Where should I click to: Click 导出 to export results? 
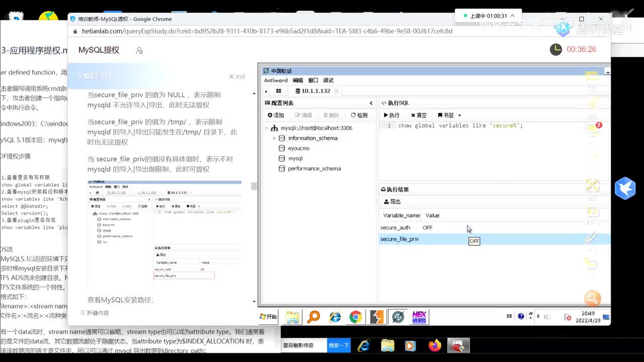(x=392, y=202)
